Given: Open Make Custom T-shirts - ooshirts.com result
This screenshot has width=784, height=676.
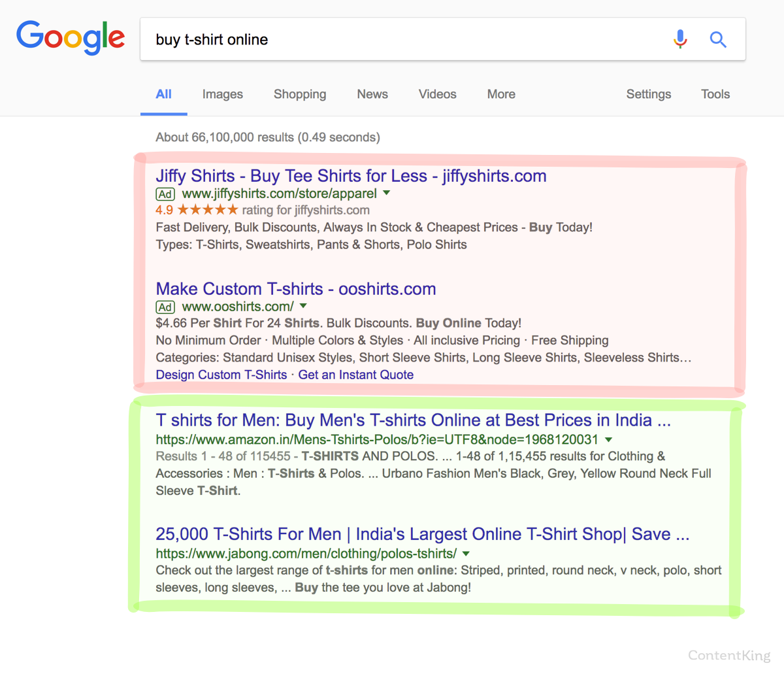Looking at the screenshot, I should (x=296, y=289).
